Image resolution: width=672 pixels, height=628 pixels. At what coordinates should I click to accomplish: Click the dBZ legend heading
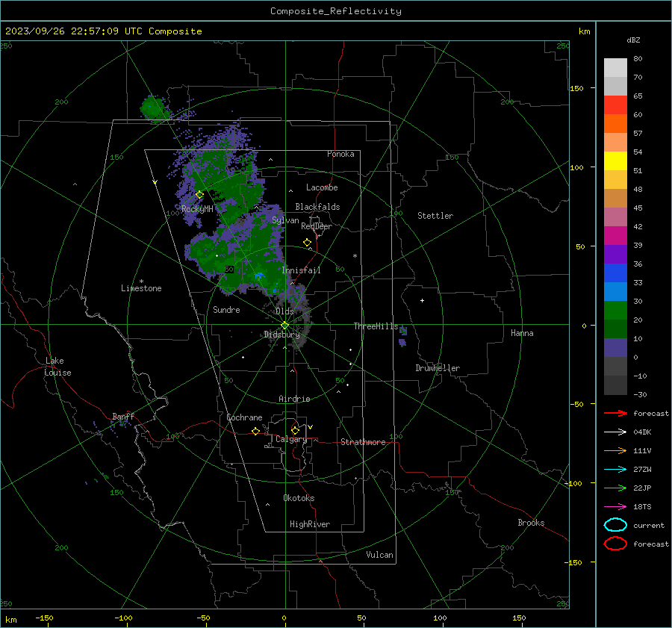(633, 40)
